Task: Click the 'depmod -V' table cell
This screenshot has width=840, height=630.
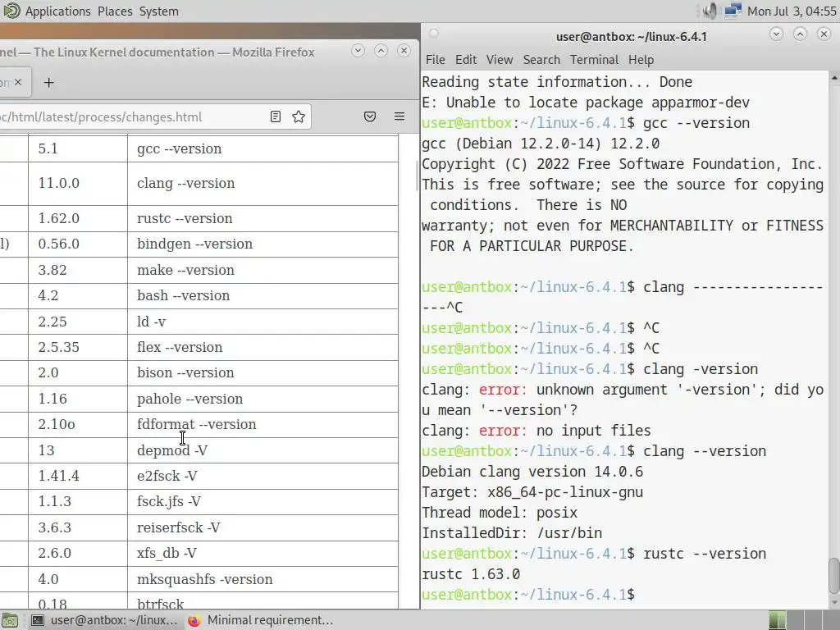Action: point(262,450)
